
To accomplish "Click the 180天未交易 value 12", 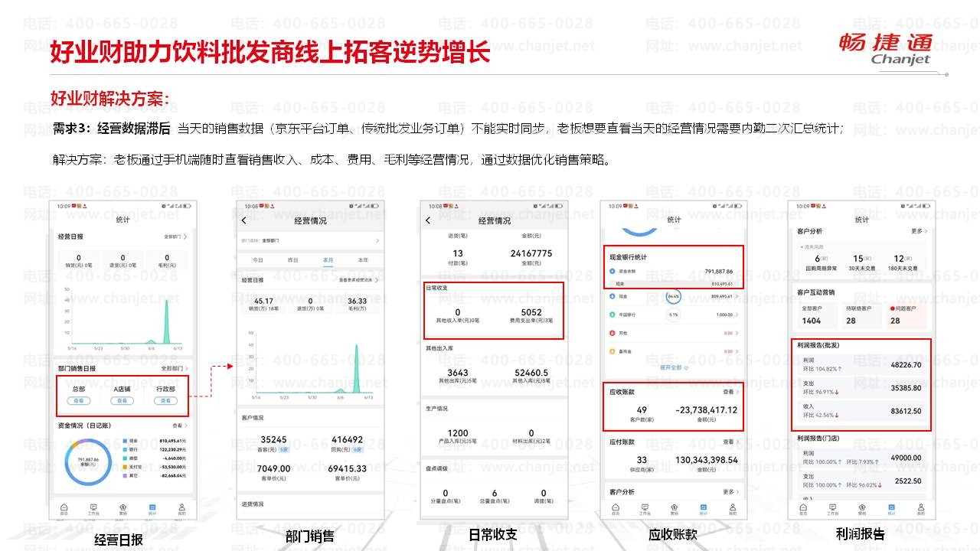I will [x=899, y=258].
